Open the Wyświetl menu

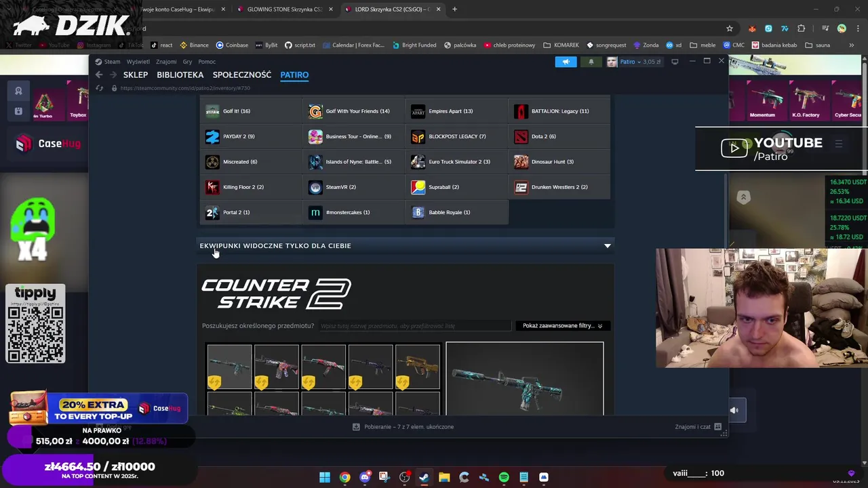138,62
